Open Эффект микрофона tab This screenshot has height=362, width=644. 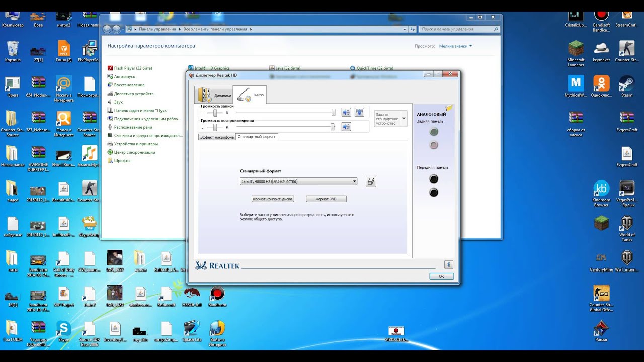tap(217, 137)
